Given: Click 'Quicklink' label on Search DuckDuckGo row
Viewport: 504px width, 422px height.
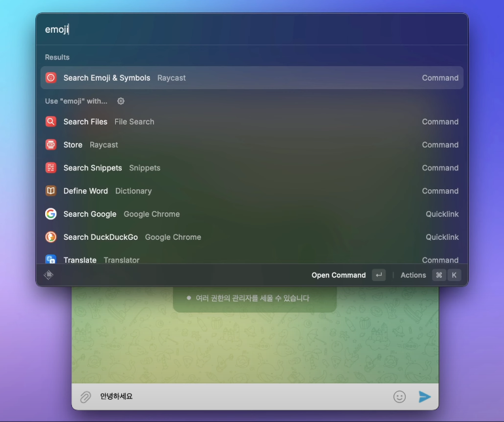Looking at the screenshot, I should click(442, 237).
